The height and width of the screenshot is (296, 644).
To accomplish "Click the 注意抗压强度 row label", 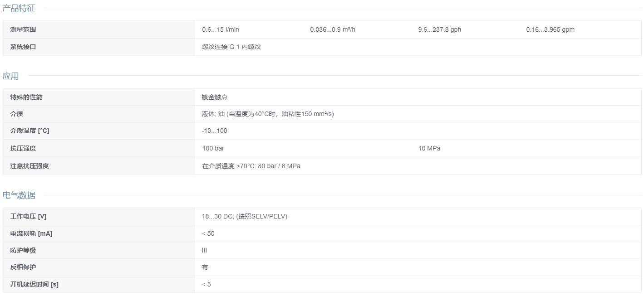I will 29,166.
